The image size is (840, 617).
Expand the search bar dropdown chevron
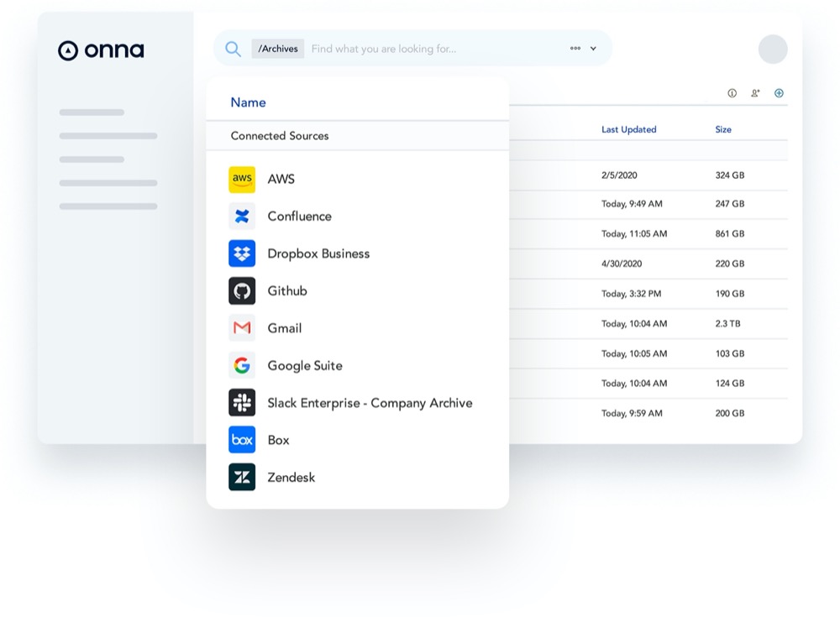pos(593,49)
